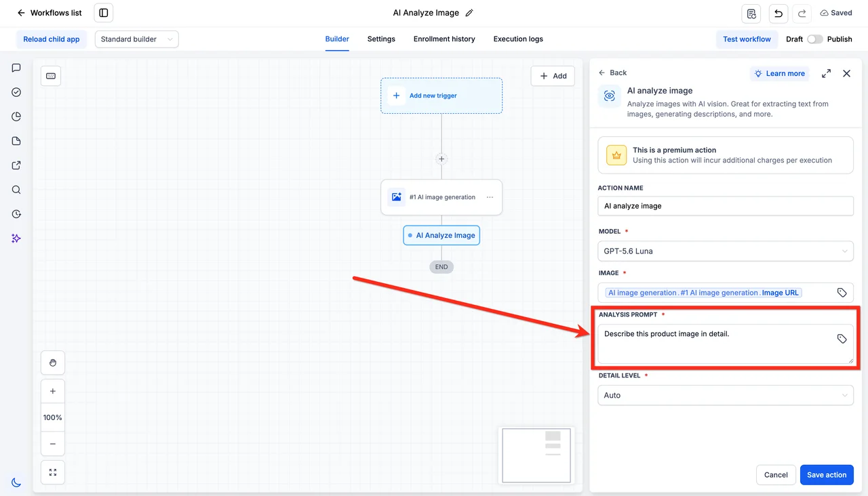Click the redo arrow icon
The width and height of the screenshot is (868, 496).
pos(802,14)
